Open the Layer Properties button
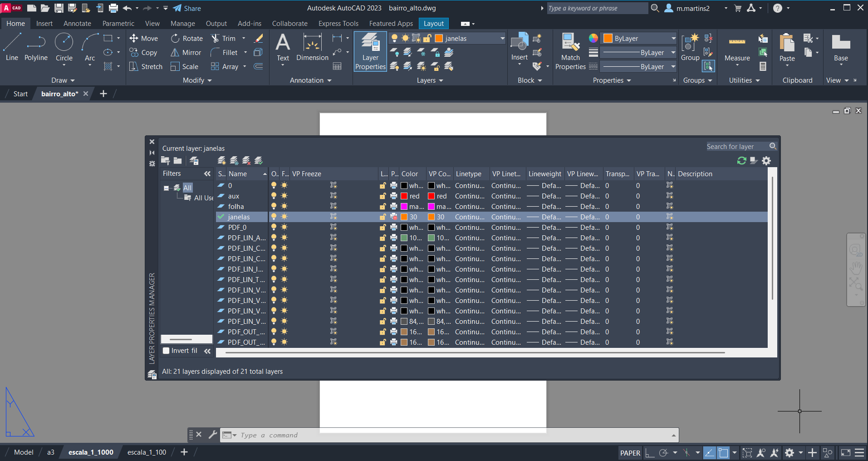The height and width of the screenshot is (461, 868). click(x=370, y=51)
